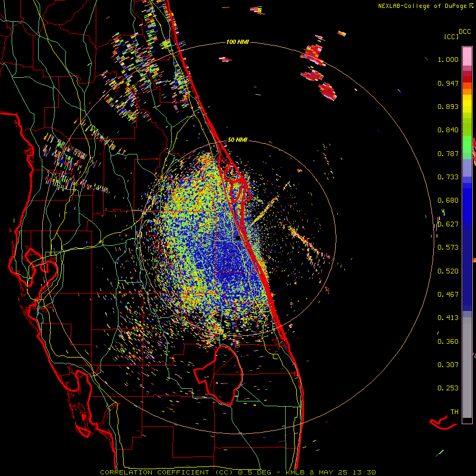Click the 0.627 legend value
The width and height of the screenshot is (476, 476).
pyautogui.click(x=448, y=224)
